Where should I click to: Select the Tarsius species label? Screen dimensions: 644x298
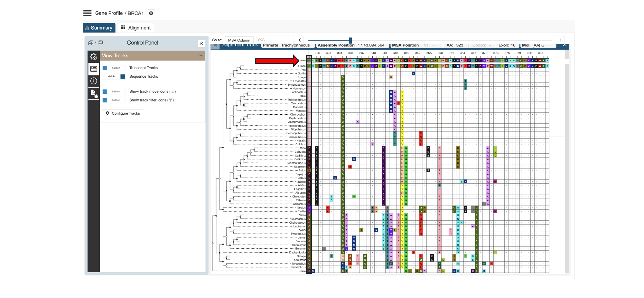pos(301,208)
